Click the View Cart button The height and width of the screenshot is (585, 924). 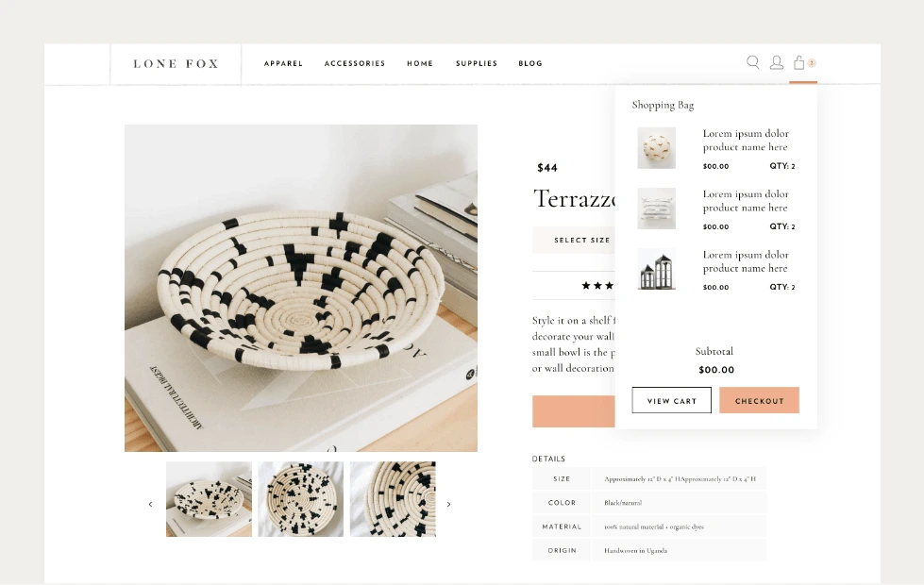(x=672, y=400)
